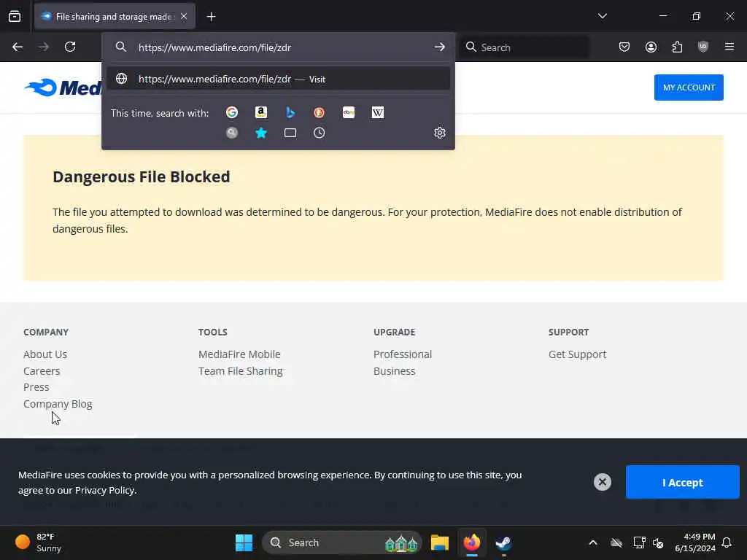The width and height of the screenshot is (747, 560).
Task: Open clock showing 4:49 PM
Action: (694, 542)
